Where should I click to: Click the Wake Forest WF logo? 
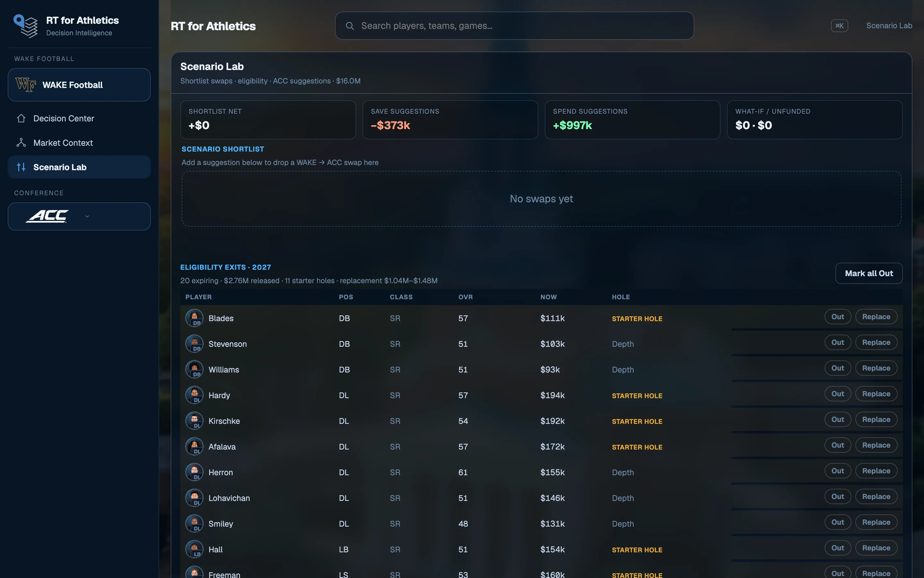26,84
